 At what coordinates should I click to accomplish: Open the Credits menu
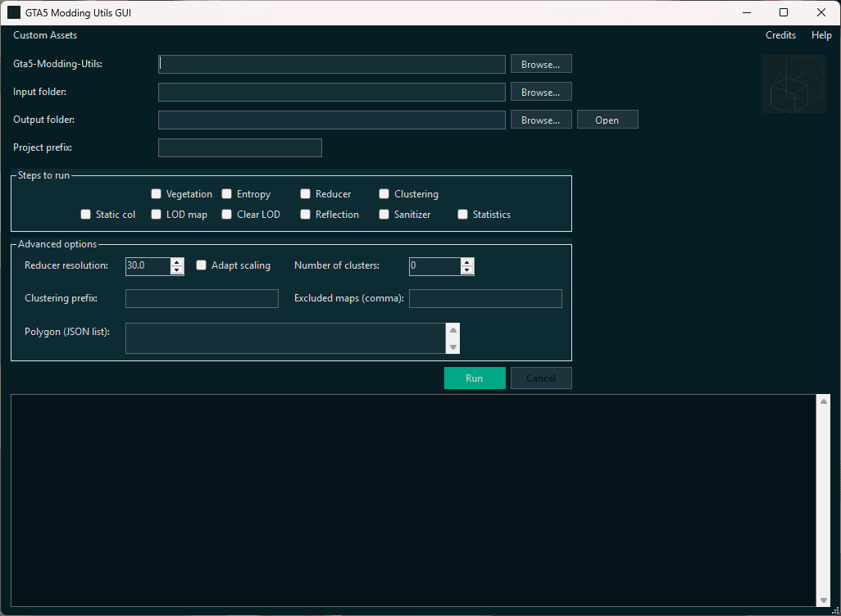780,35
